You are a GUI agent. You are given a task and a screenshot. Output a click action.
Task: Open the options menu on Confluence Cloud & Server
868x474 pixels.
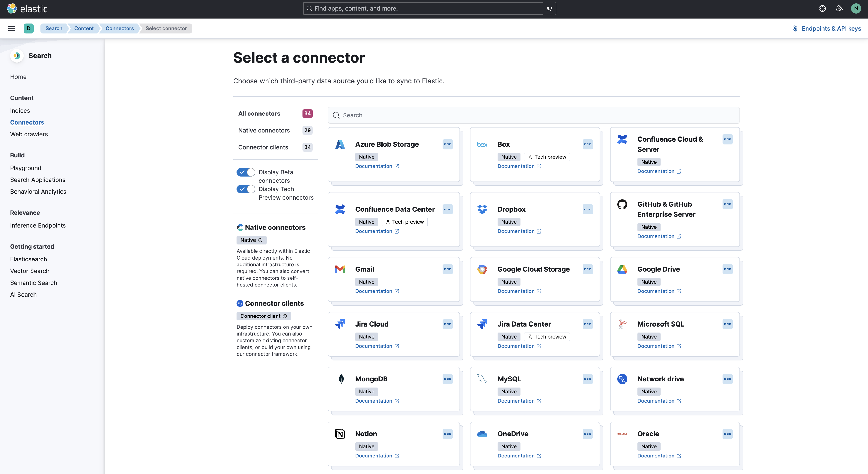point(728,139)
